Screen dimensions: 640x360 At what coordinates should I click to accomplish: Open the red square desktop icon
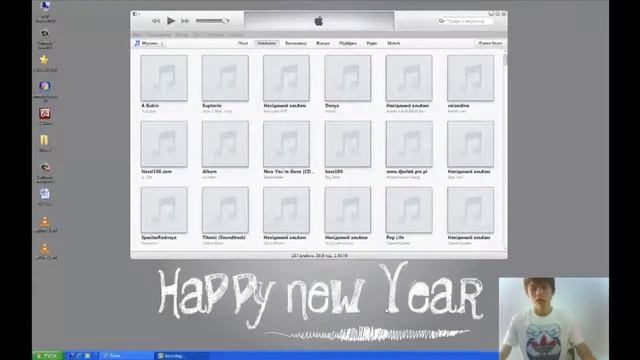tap(45, 113)
